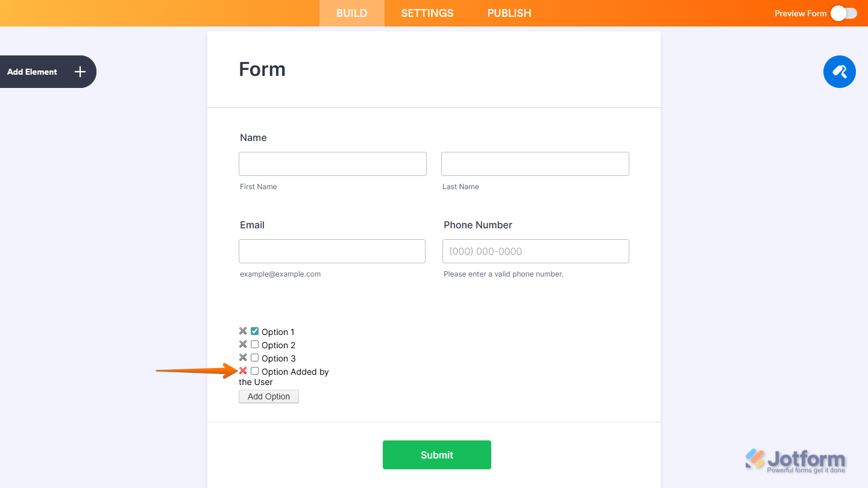Open the Form Designer paint roller icon
The width and height of the screenshot is (868, 488).
point(839,71)
